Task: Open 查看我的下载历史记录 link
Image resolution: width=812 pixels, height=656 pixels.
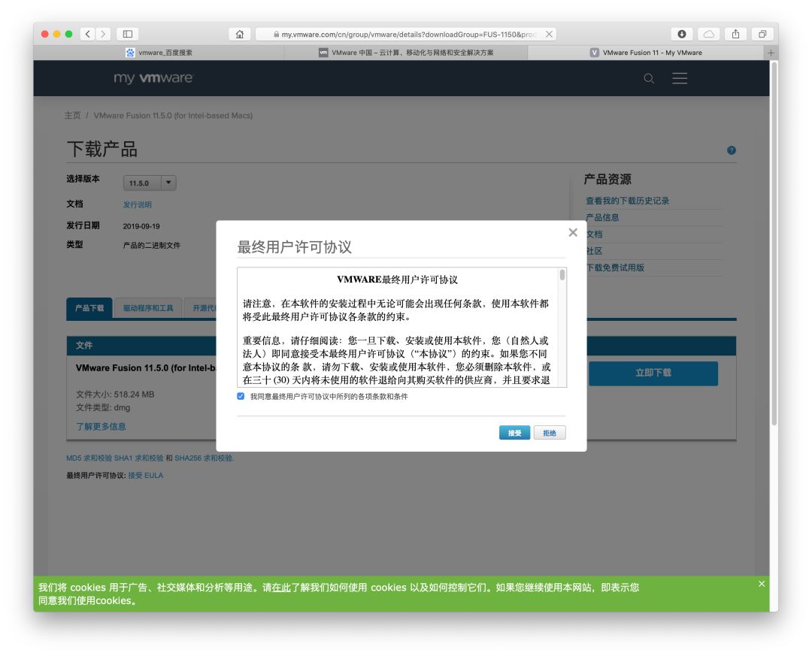Action: pos(627,201)
